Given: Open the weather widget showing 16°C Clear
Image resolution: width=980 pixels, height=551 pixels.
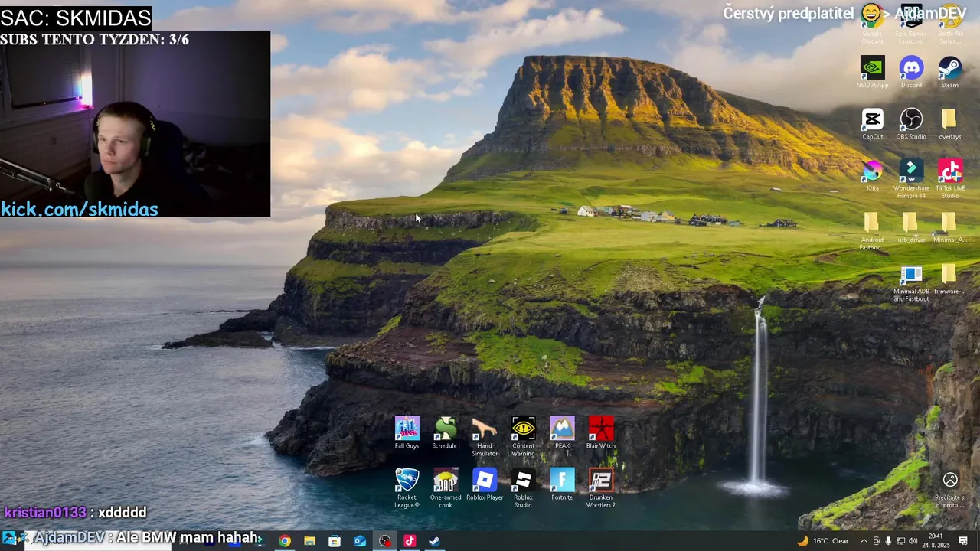Looking at the screenshot, I should click(823, 541).
